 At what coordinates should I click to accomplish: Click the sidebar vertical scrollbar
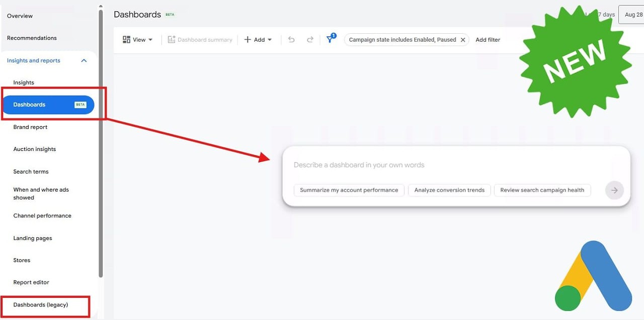tap(101, 143)
